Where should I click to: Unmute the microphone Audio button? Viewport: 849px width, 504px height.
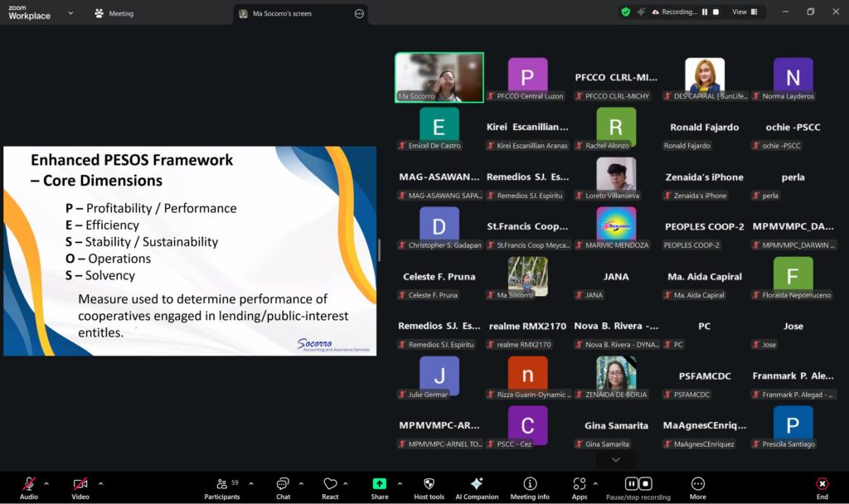click(x=29, y=485)
